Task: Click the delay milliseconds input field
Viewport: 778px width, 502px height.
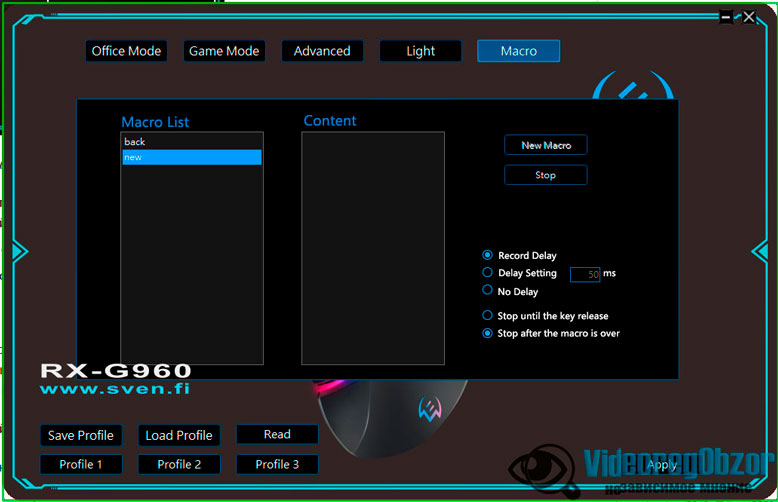Action: tap(585, 274)
